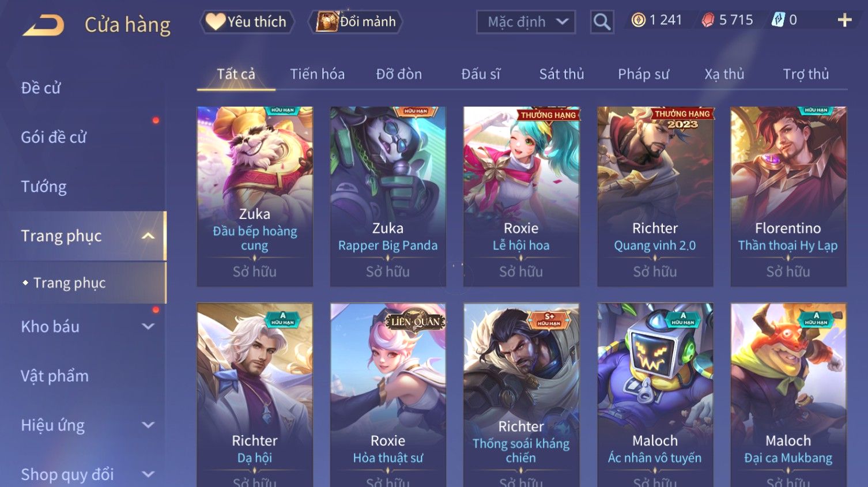Image resolution: width=868 pixels, height=487 pixels.
Task: Click the red ruby currency icon
Action: click(708, 20)
